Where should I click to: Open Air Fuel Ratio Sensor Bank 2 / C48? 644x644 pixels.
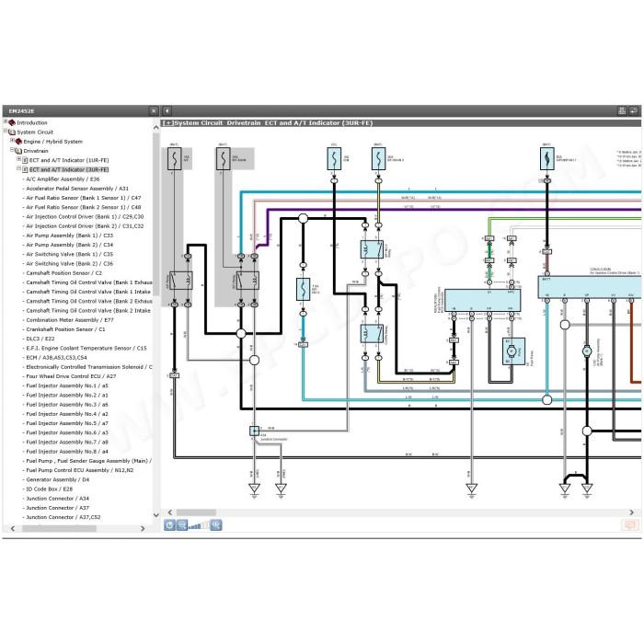pos(84,207)
